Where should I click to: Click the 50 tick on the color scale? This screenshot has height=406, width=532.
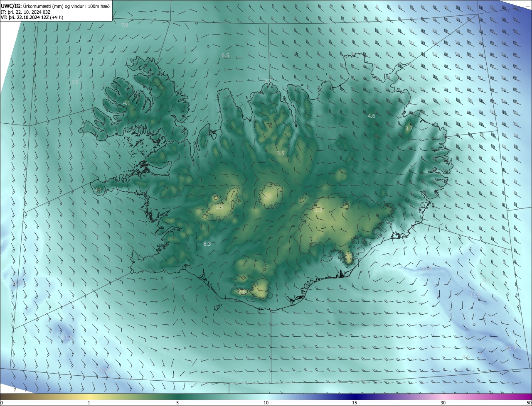point(529,403)
